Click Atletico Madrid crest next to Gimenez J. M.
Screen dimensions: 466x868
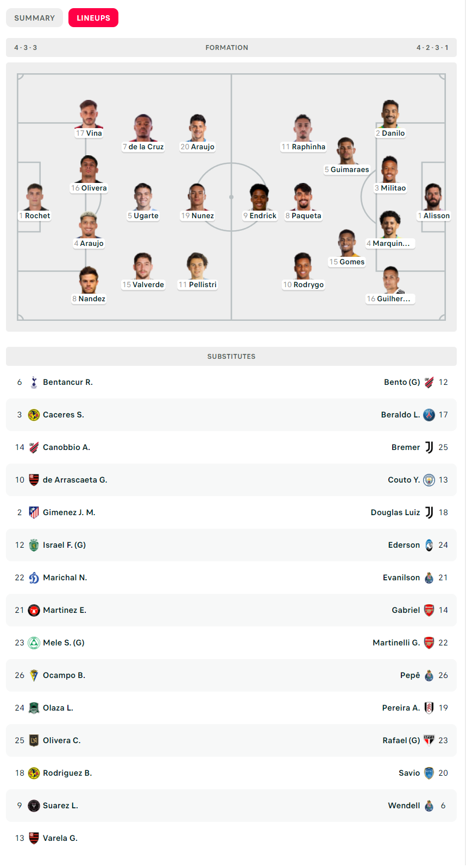pos(34,512)
